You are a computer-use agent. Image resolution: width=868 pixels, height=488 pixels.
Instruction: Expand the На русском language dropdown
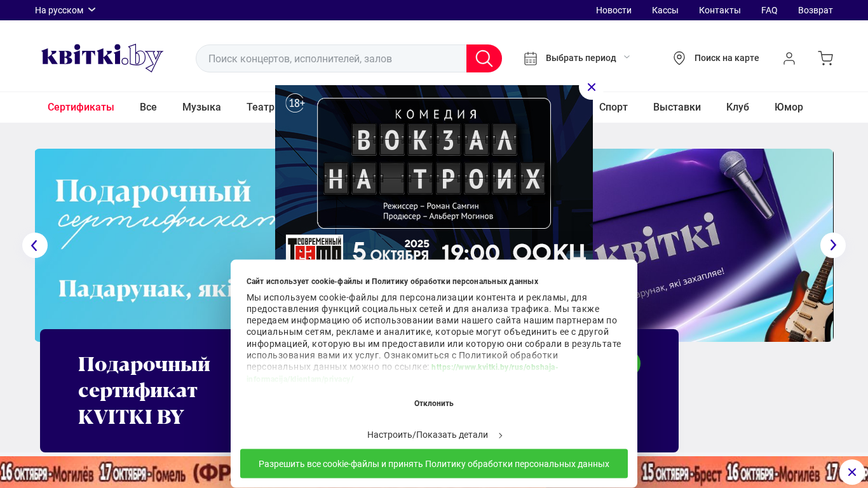pyautogui.click(x=65, y=10)
